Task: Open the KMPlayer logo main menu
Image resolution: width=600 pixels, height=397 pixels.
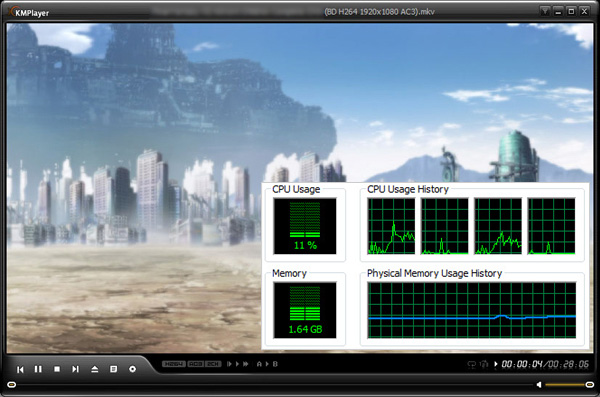Action: 29,12
